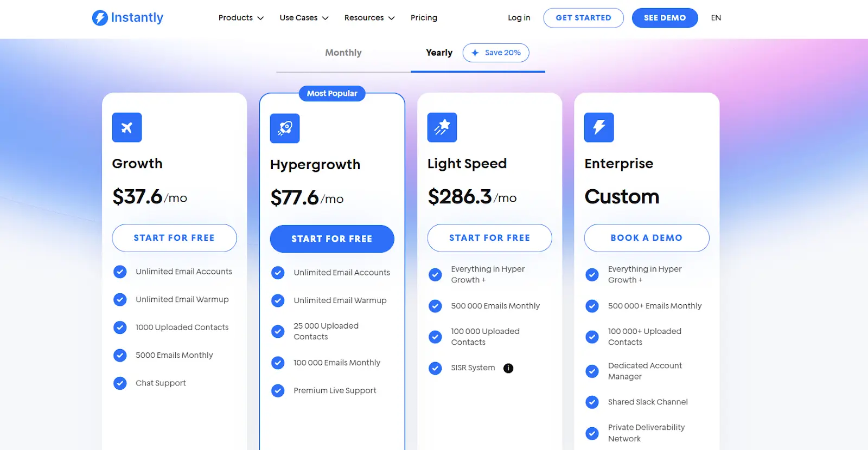Viewport: 868px width, 450px height.
Task: Click checkmark beside 500 000+ Emails Monthly
Action: click(592, 306)
